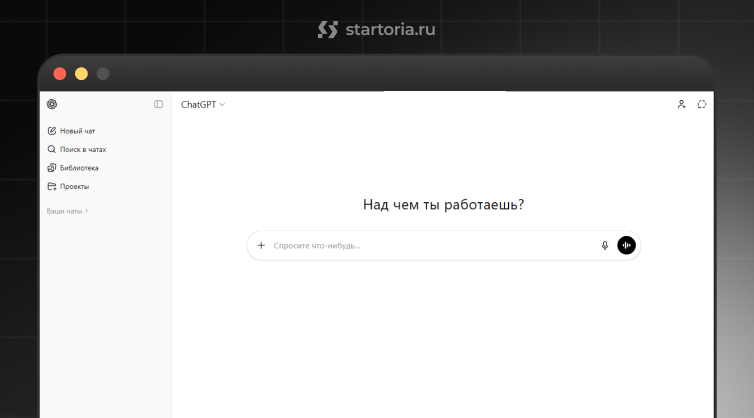Screen dimensions: 754x418
Task: Click the profile add-person icon at top right
Action: tap(681, 104)
